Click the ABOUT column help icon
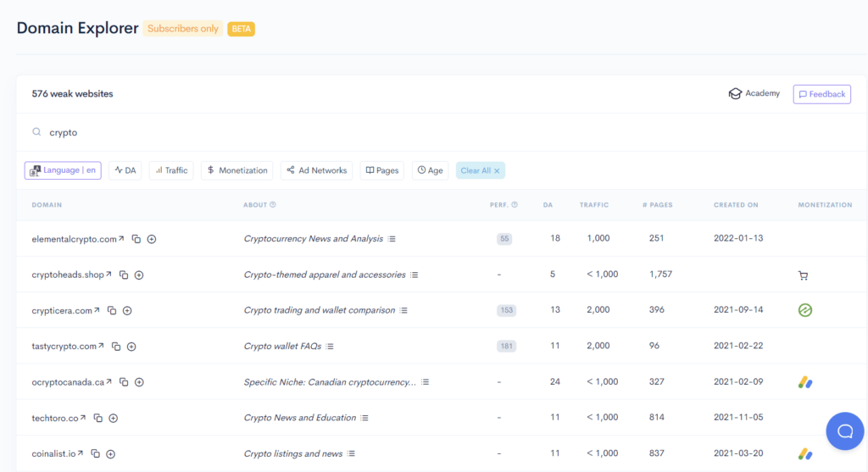Viewport: 868px width, 472px height. [273, 205]
